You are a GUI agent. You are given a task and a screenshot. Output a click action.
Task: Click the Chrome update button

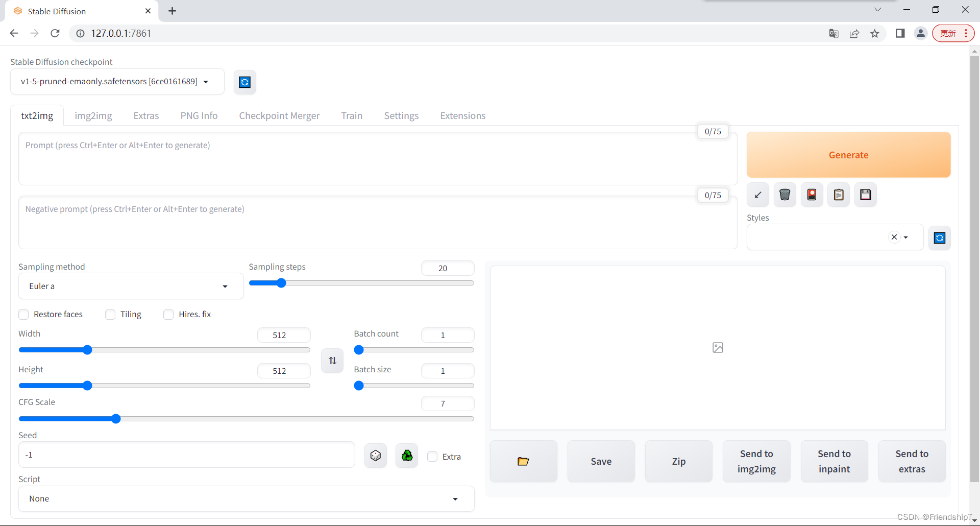click(x=953, y=34)
